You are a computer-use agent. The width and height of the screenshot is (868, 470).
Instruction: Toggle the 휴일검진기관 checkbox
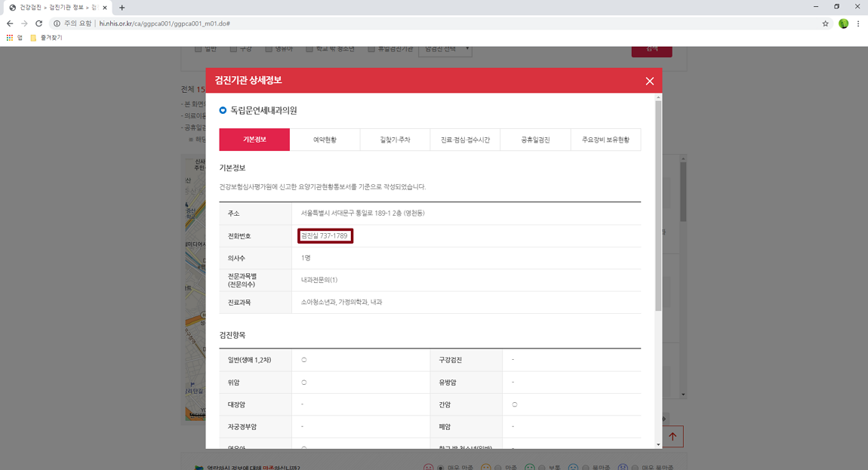pyautogui.click(x=371, y=49)
